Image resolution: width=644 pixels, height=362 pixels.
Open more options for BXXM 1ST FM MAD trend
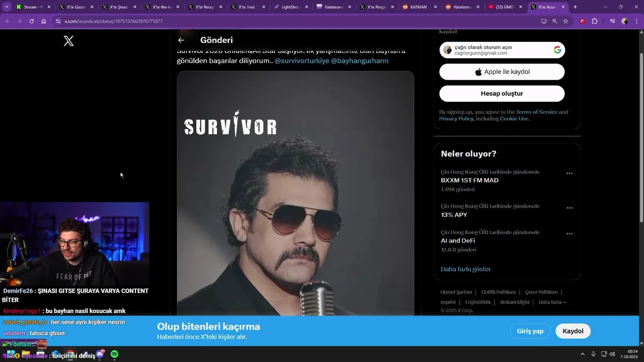[x=570, y=173]
